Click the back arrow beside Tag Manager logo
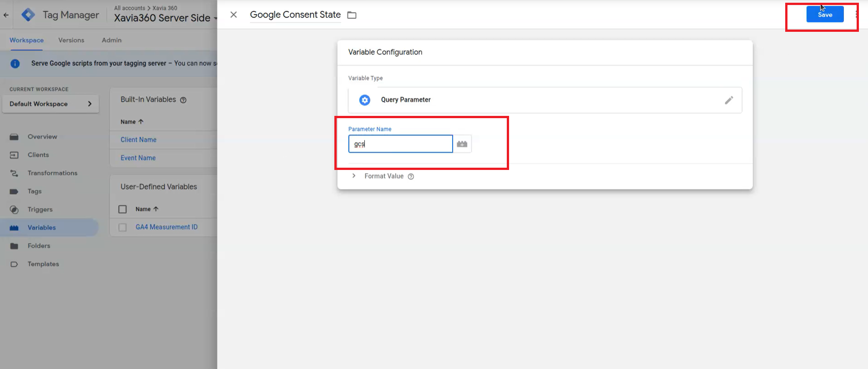This screenshot has width=868, height=369. point(6,15)
